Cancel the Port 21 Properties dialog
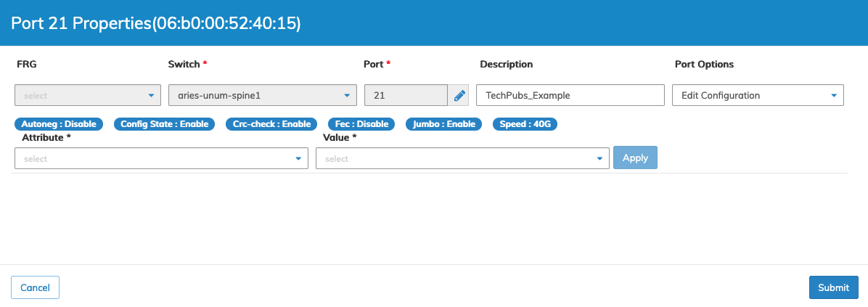Screen dimensions: 868x307 tap(35, 287)
